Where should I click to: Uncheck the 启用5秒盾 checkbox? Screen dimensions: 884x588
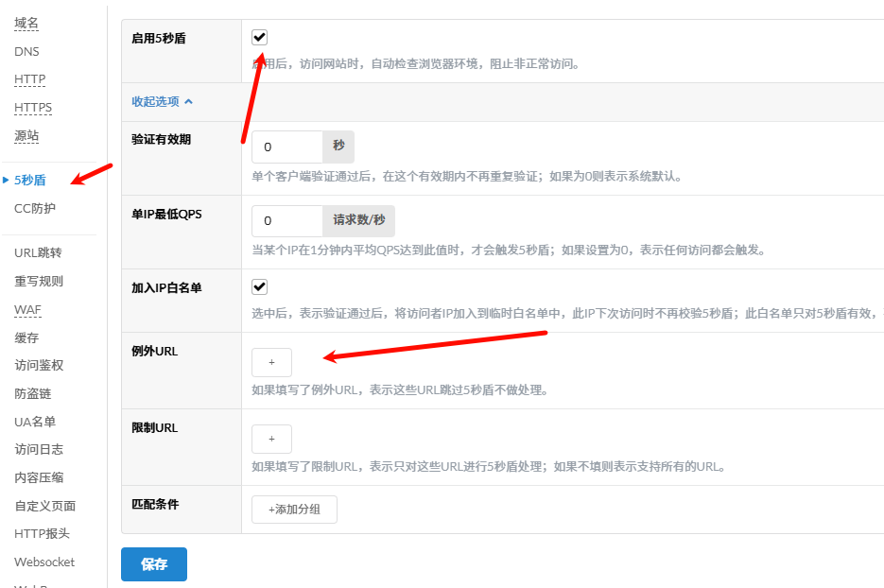tap(260, 37)
